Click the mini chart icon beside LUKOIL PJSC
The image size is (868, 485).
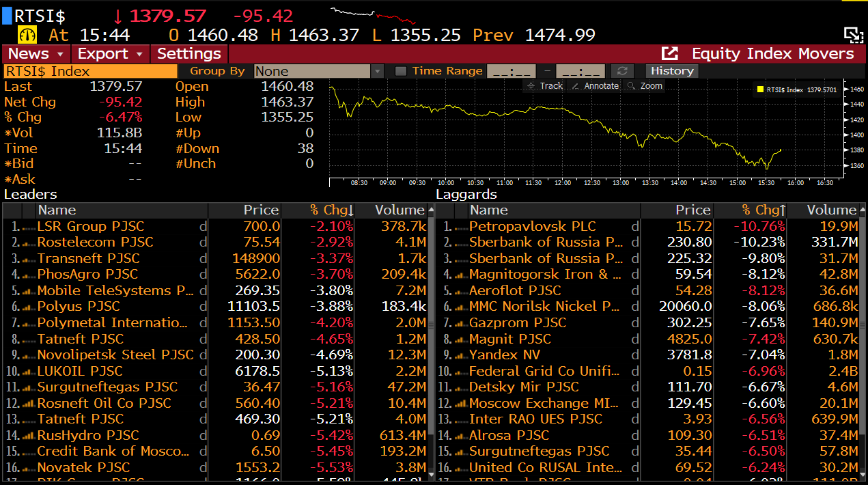point(29,372)
